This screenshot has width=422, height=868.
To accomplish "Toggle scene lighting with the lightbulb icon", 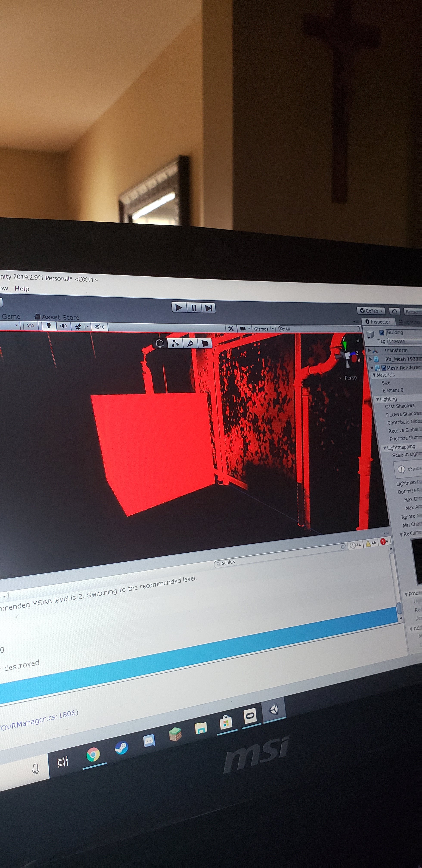I will click(48, 326).
